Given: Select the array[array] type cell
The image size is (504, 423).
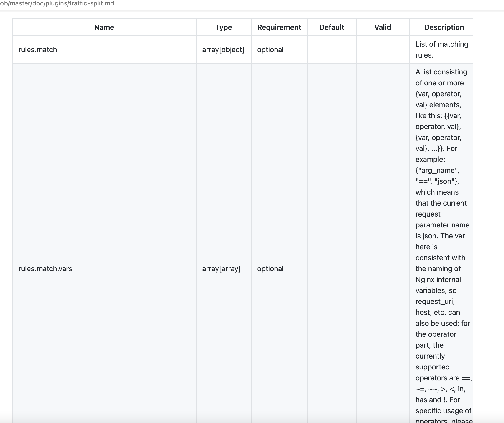Looking at the screenshot, I should (x=224, y=269).
